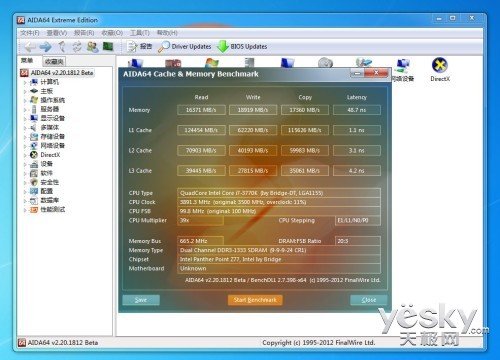
Task: Click the Memory Write value 18919 MB/s
Action: (x=253, y=110)
